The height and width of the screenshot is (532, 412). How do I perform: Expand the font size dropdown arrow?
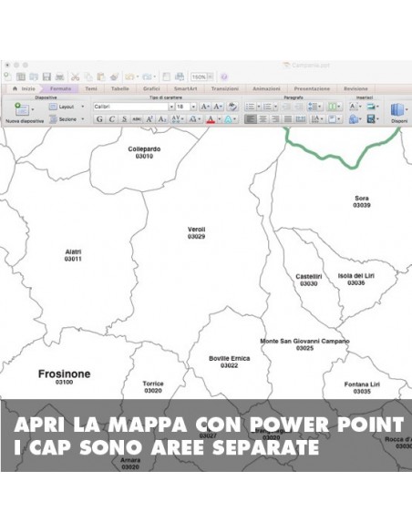coord(193,107)
